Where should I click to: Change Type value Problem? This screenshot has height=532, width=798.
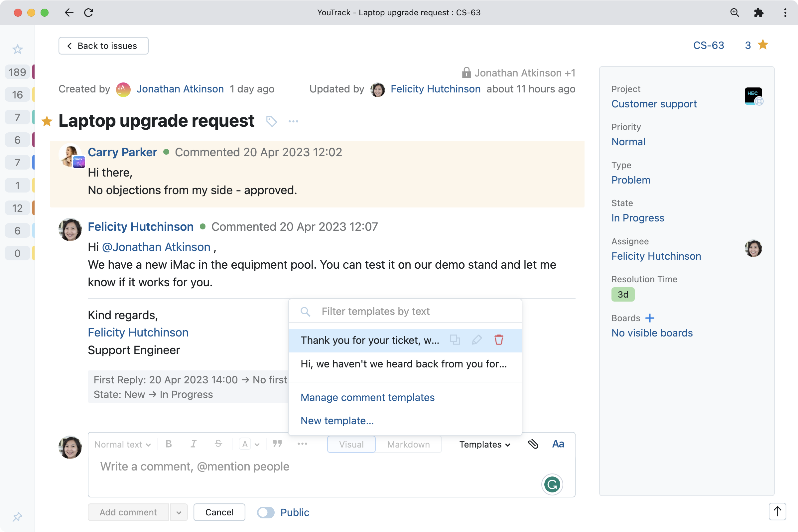(631, 180)
